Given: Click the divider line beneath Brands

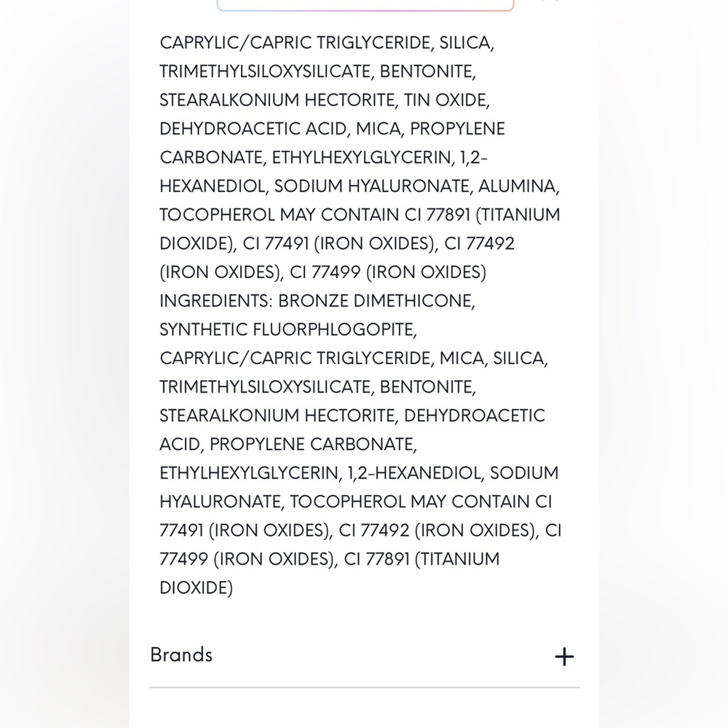Looking at the screenshot, I should 365,687.
